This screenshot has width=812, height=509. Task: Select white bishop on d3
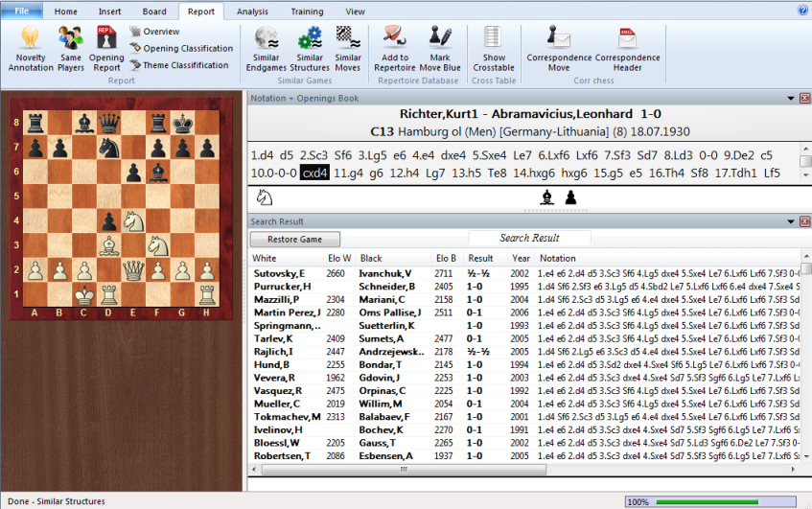click(108, 245)
